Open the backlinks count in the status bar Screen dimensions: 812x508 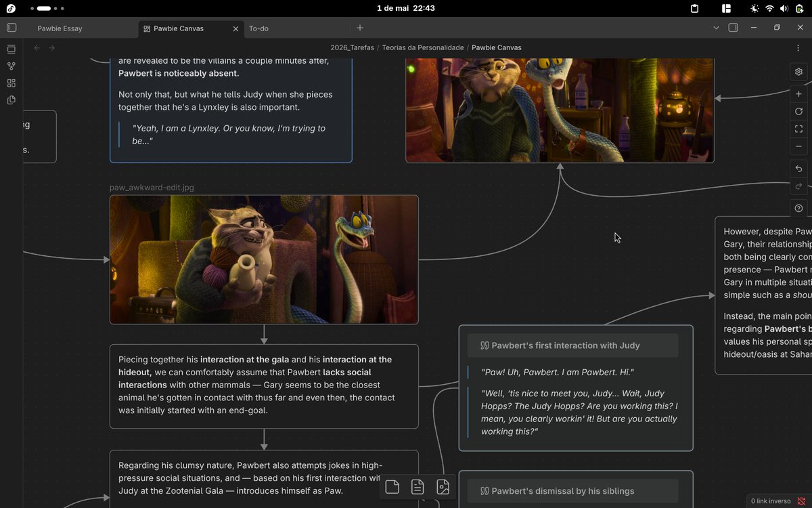point(770,501)
